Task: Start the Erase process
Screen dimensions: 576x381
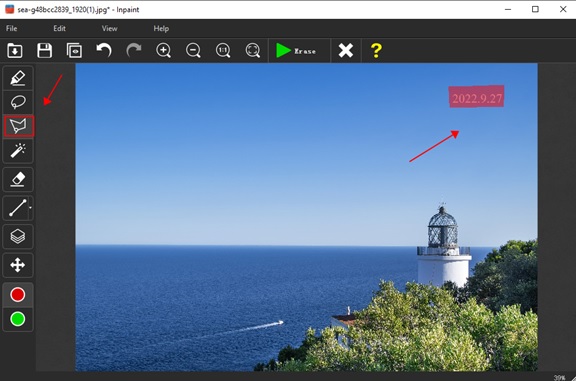Action: [x=296, y=51]
